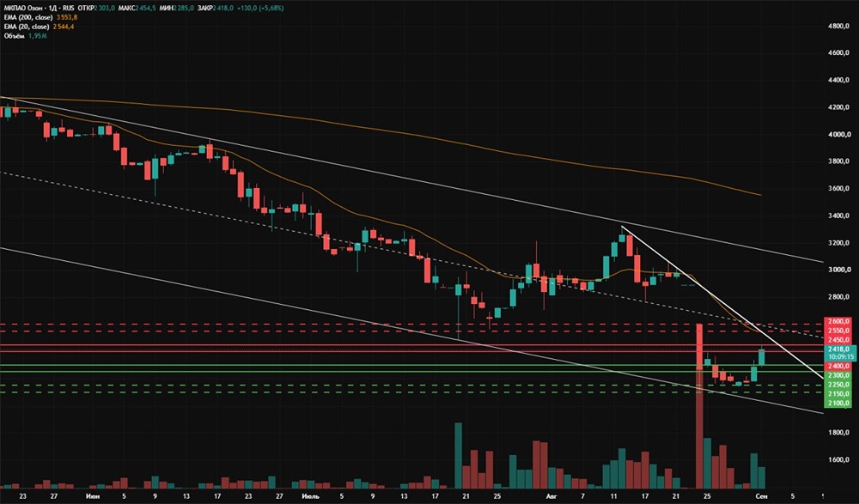This screenshot has width=859, height=504.
Task: Click the ЗАКР close value in the legend
Action: [224, 9]
